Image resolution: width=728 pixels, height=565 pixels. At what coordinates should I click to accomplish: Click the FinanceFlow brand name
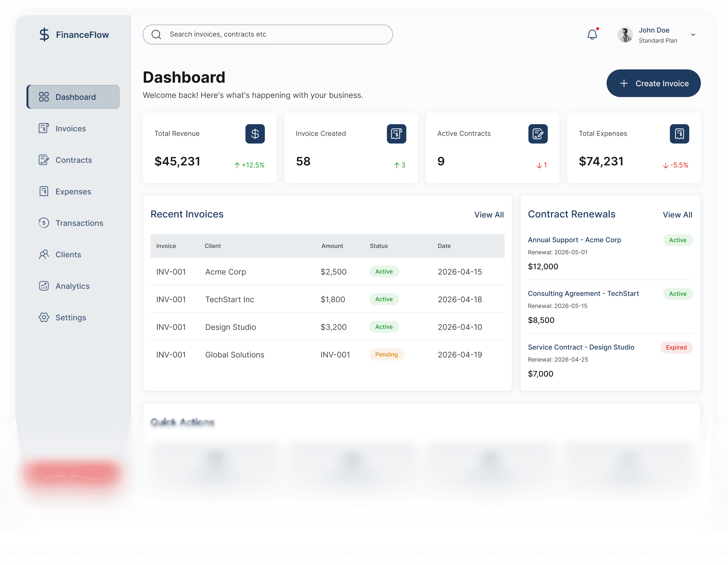pyautogui.click(x=82, y=35)
